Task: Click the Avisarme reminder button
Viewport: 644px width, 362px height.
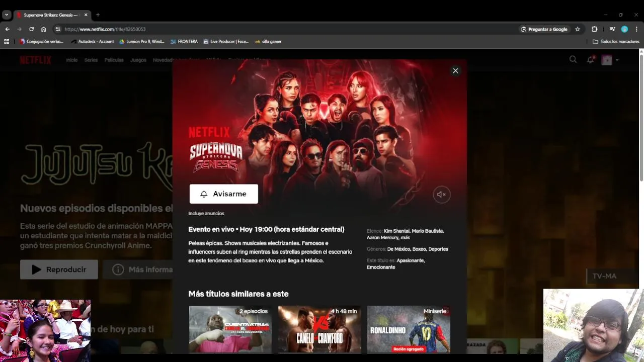Action: click(224, 194)
